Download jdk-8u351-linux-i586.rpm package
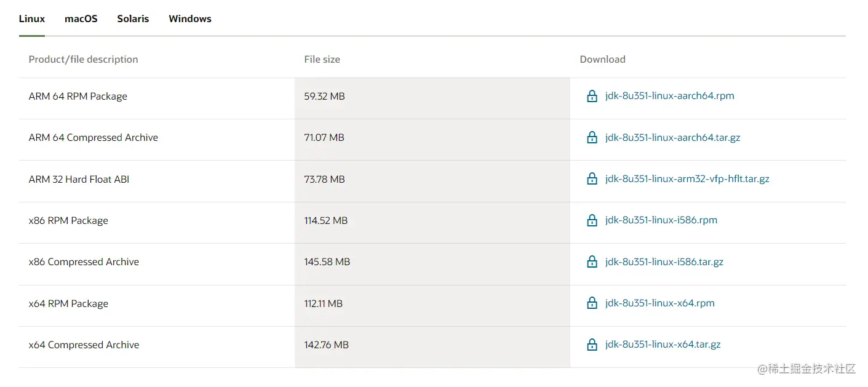868x387 pixels. coord(661,220)
